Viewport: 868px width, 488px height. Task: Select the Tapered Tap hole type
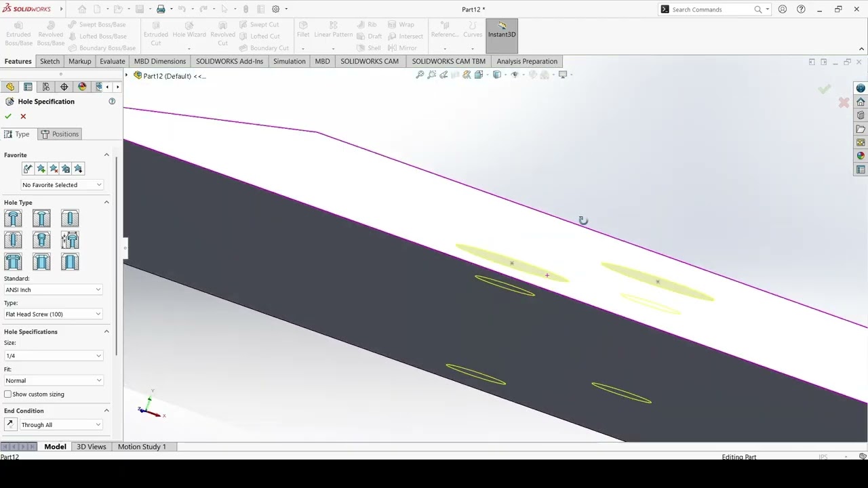tap(41, 240)
